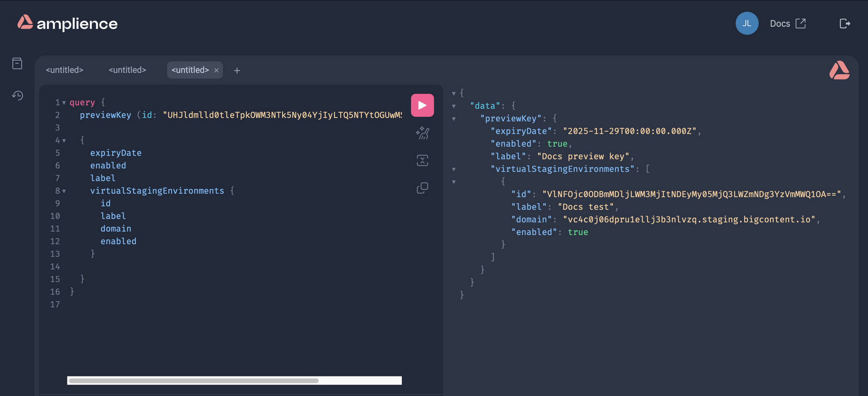
Task: Collapse the "virtualStagingEnvironments" response array
Action: click(x=454, y=169)
